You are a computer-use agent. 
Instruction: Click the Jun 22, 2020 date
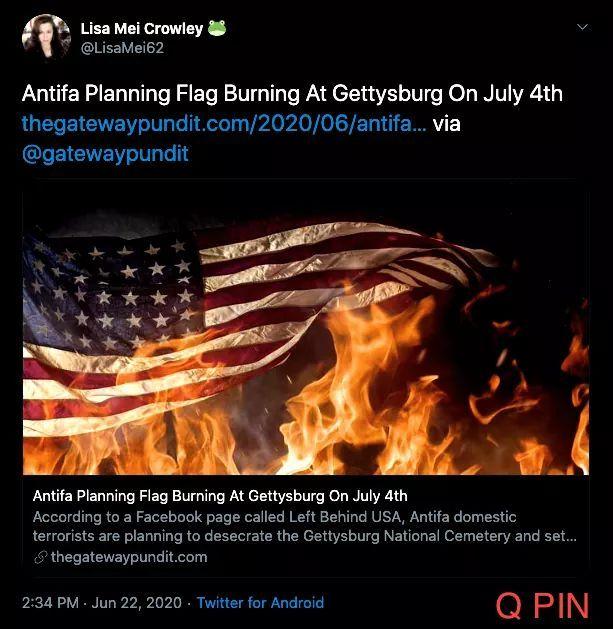tap(136, 603)
